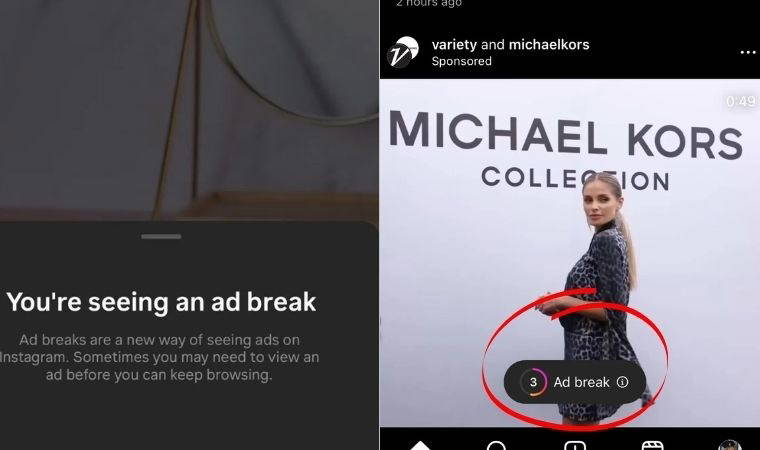Tap the Home icon in bottom navigation
Viewport: 760px width, 450px height.
(420, 446)
